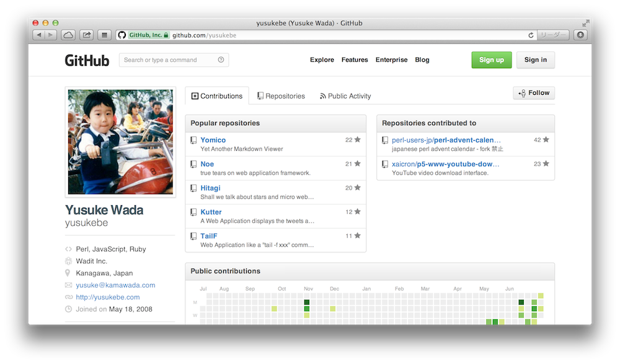This screenshot has height=364, width=620.
Task: Open the TailF repository
Action: coord(209,236)
